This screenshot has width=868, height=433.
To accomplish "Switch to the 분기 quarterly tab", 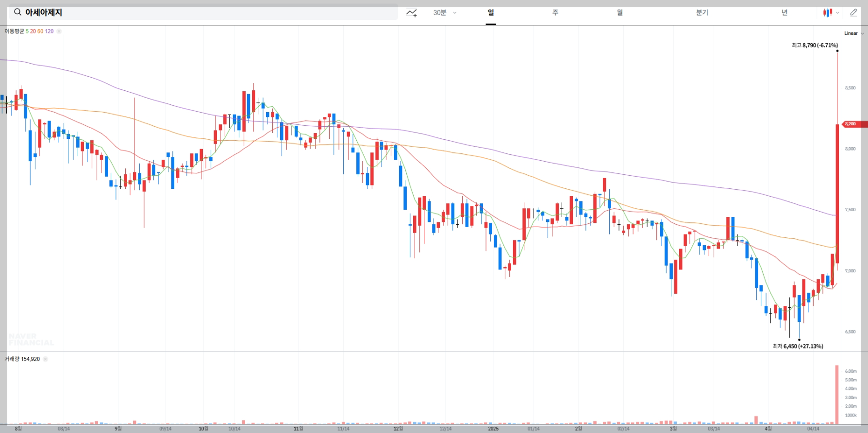I will (x=702, y=13).
